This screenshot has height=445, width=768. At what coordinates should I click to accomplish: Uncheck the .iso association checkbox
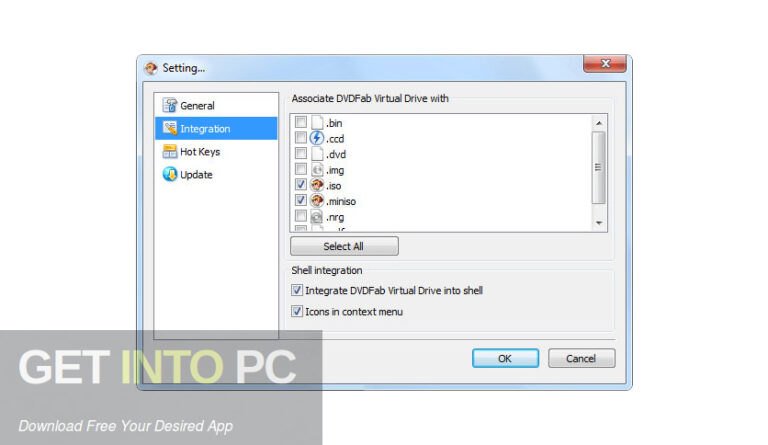301,185
